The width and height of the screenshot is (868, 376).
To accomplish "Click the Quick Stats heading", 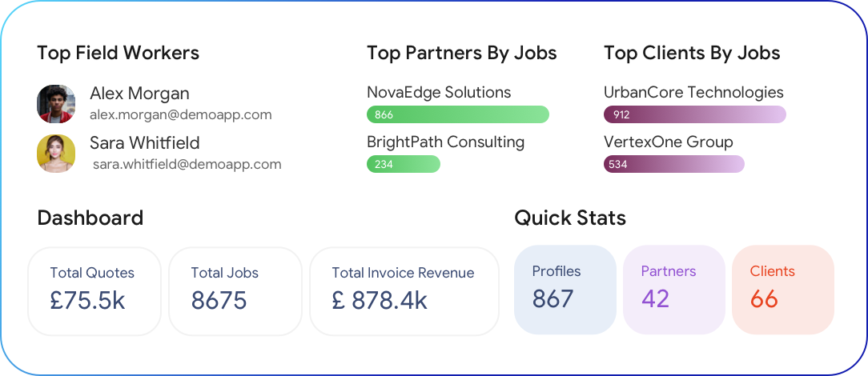I will (569, 218).
